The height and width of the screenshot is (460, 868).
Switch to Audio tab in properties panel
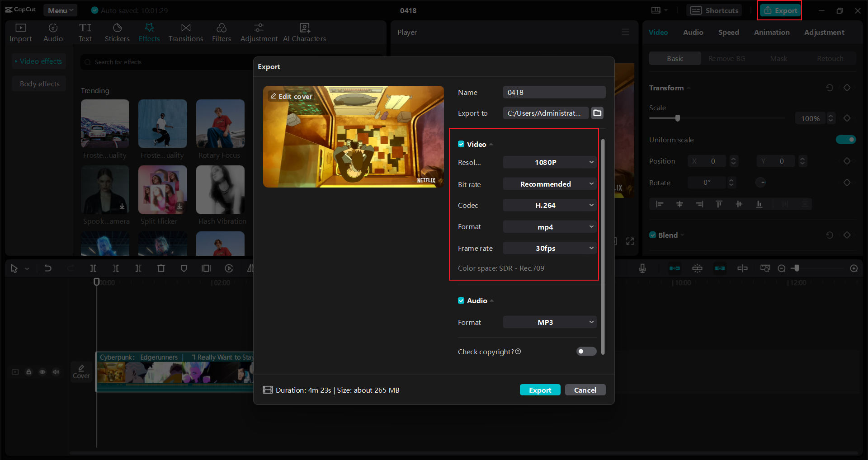[693, 33]
